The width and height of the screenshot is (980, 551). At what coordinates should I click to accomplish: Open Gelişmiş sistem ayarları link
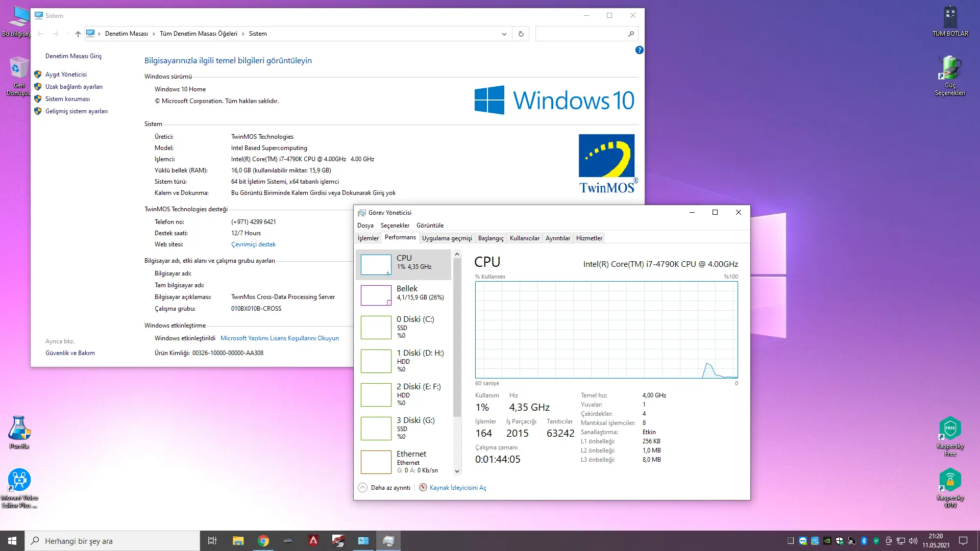76,111
